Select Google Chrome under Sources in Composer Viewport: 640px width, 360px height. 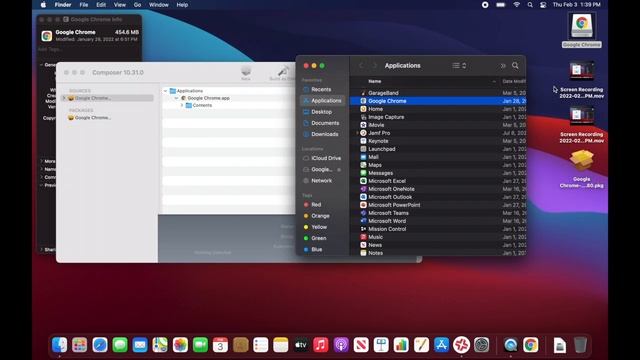click(93, 98)
